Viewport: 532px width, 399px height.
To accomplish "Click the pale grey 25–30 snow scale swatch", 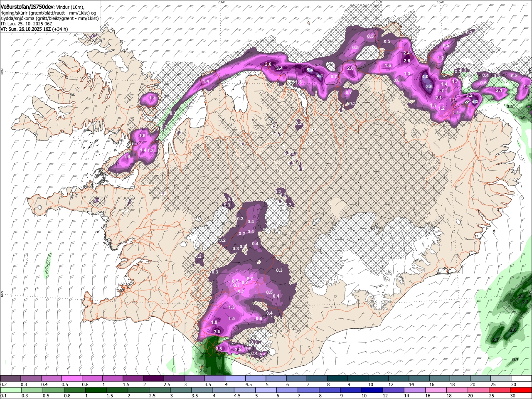I will point(500,379).
